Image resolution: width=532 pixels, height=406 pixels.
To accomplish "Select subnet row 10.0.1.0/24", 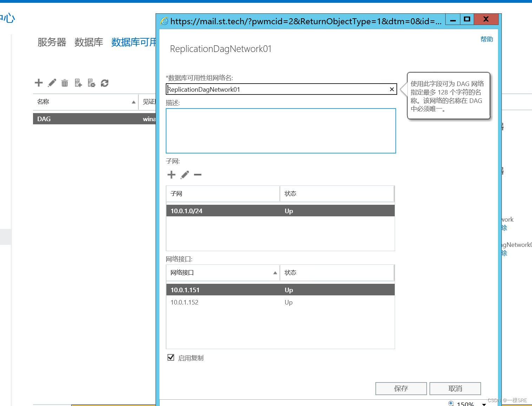I will pyautogui.click(x=280, y=211).
